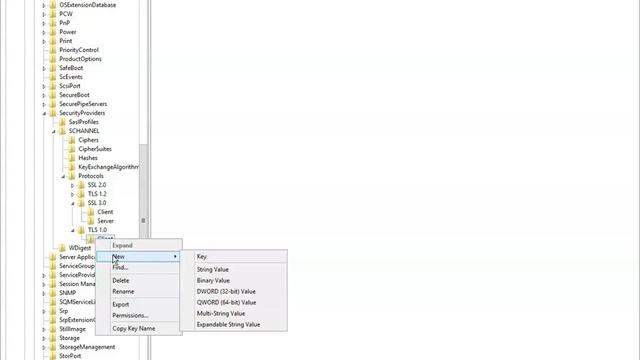Collapse the Protocols key

click(63, 176)
